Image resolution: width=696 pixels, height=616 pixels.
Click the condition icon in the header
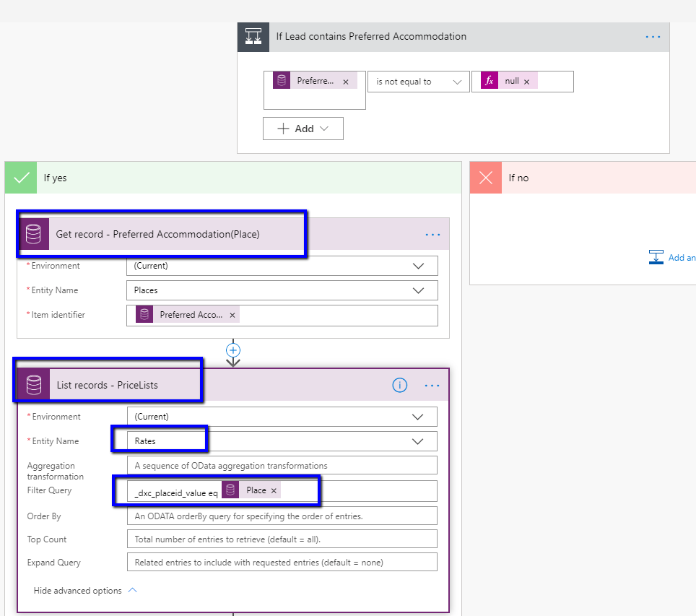tap(253, 37)
